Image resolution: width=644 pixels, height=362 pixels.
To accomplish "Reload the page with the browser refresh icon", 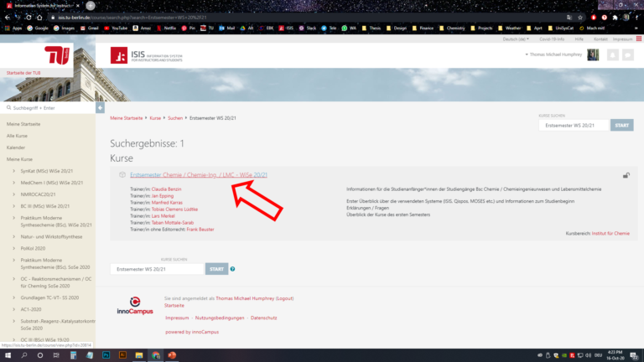I will (x=29, y=18).
